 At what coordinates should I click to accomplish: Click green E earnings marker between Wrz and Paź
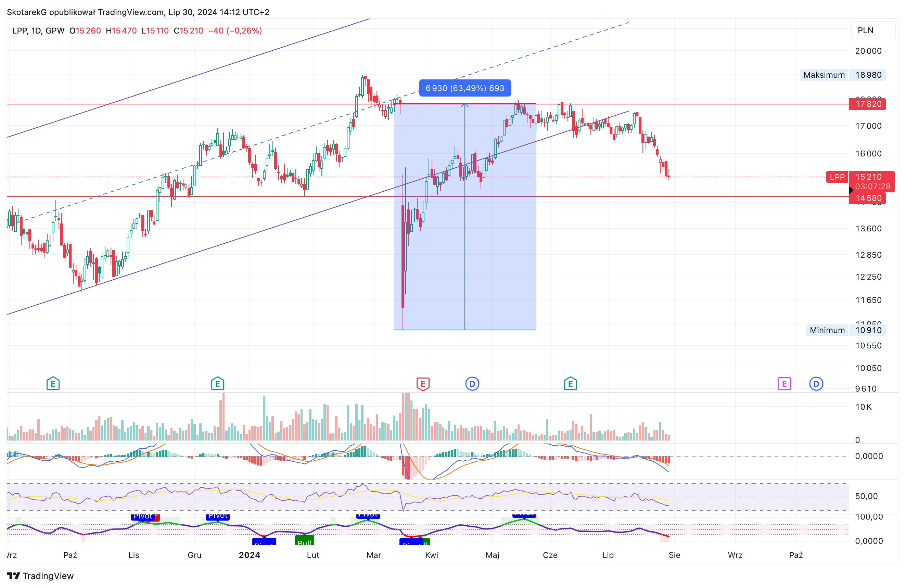point(53,384)
